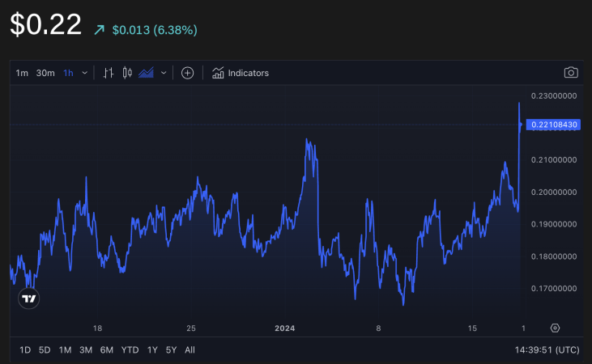Select the bars chart style icon

[109, 73]
